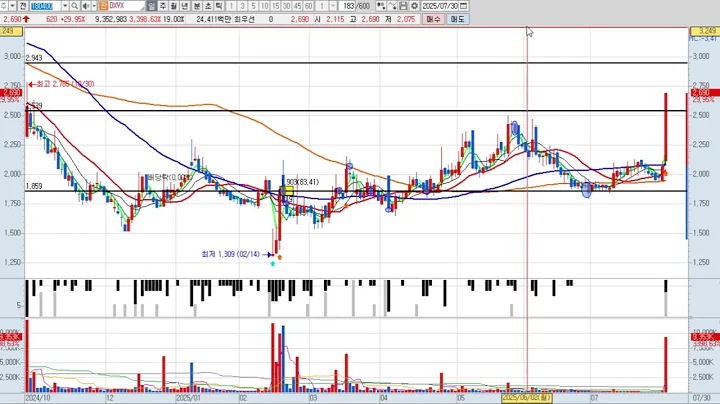Open chart settings gear icon
The width and height of the screenshot is (720, 404).
point(414,6)
